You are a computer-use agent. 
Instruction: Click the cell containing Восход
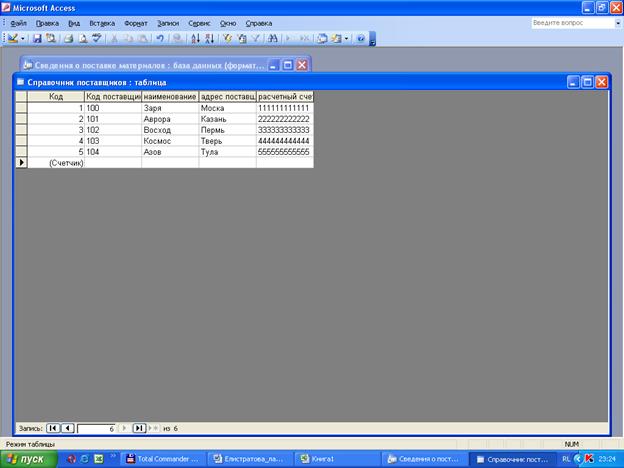click(170, 130)
